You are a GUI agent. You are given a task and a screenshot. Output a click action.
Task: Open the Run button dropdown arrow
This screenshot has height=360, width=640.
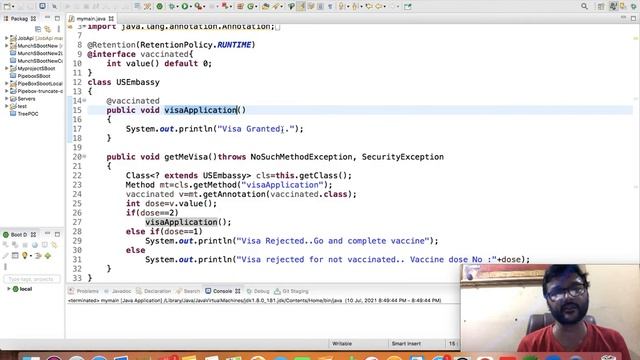(191, 7)
